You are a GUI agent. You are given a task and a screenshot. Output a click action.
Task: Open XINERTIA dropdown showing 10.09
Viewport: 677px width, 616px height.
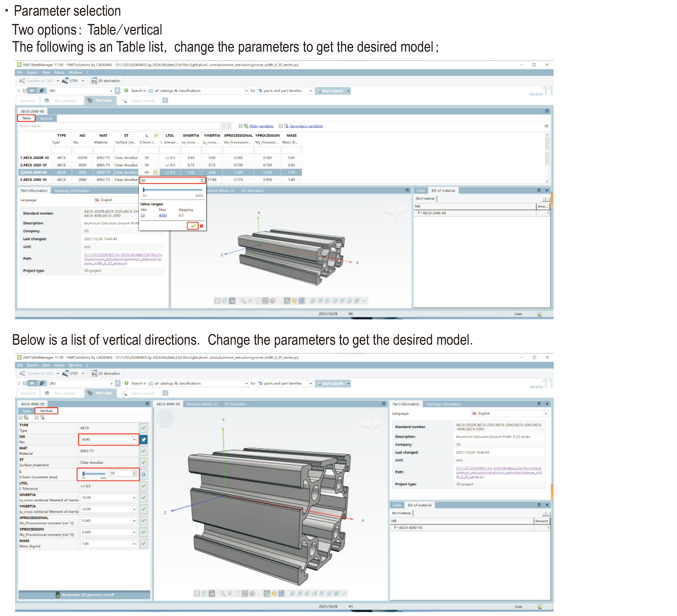134,498
